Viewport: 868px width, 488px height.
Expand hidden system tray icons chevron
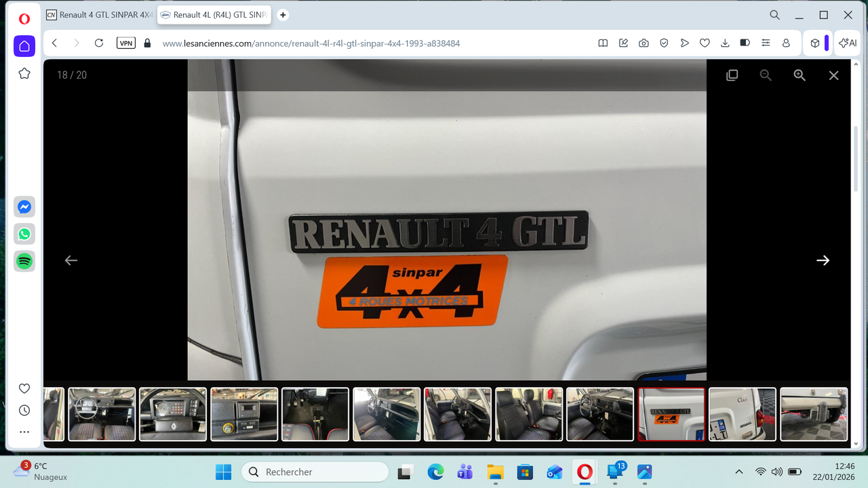[x=739, y=472]
